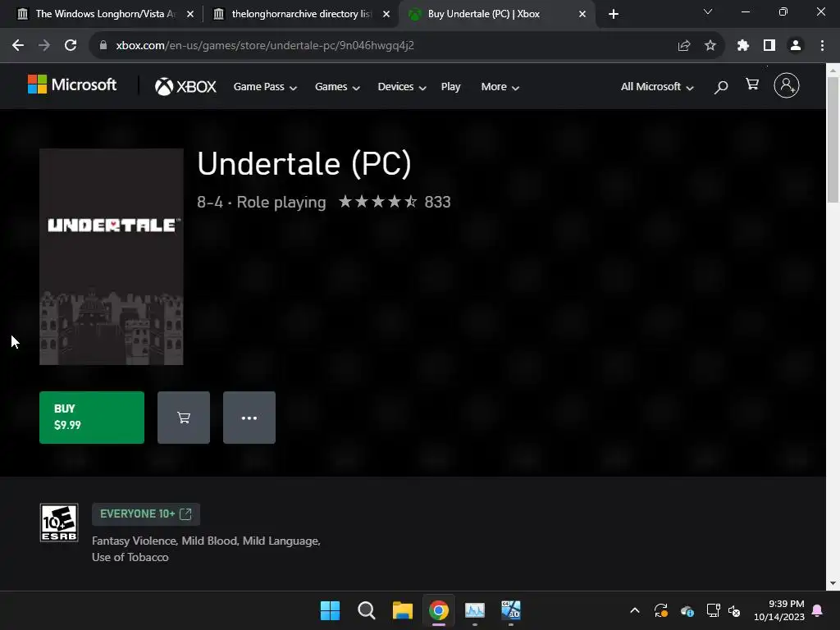Open the Chrome extensions puzzle icon

tap(743, 46)
